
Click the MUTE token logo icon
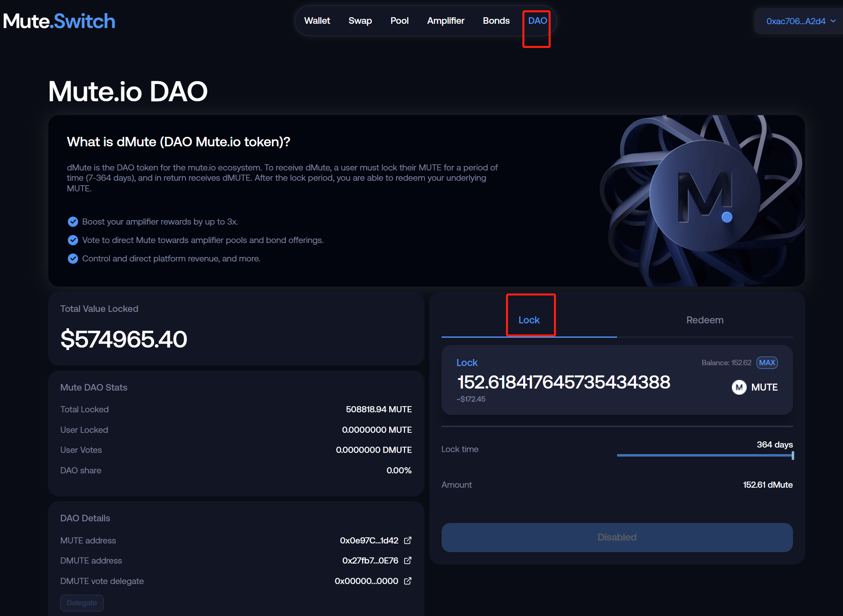click(739, 387)
